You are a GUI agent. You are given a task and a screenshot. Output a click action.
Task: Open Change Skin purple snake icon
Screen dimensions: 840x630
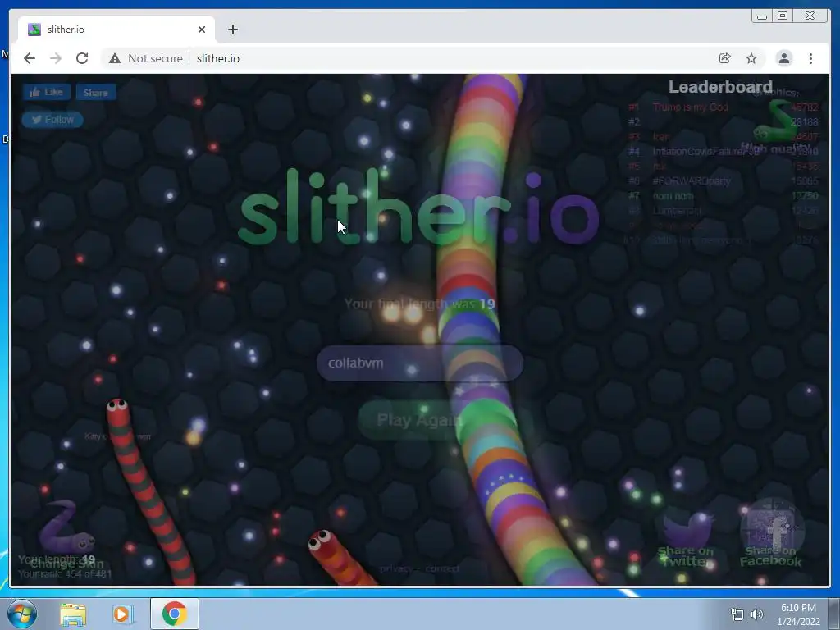pos(67,527)
